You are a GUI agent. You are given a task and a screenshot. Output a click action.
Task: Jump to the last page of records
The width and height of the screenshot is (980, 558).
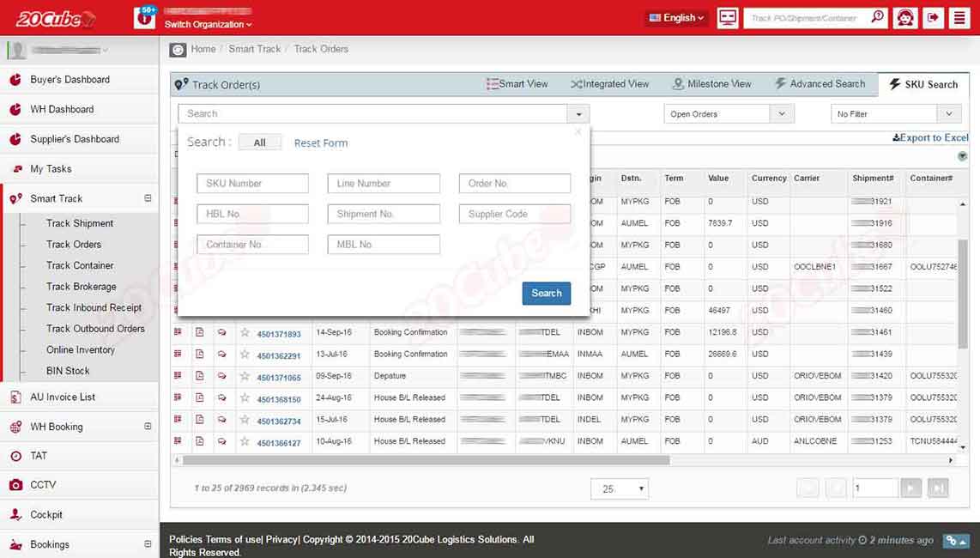pyautogui.click(x=938, y=488)
